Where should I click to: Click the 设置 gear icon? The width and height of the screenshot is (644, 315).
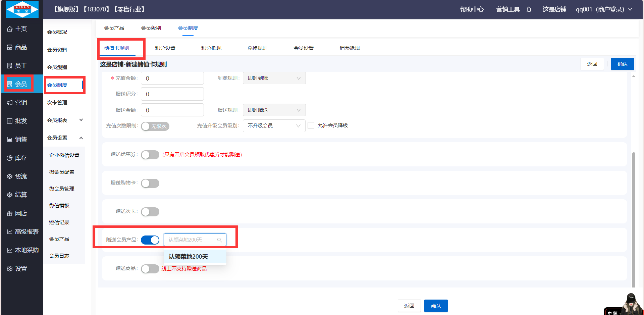tap(10, 269)
